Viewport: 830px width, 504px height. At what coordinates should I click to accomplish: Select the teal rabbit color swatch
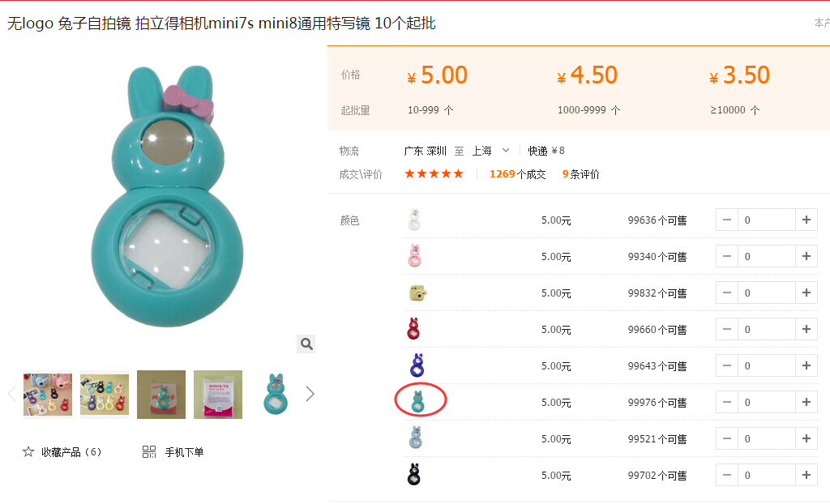(418, 402)
